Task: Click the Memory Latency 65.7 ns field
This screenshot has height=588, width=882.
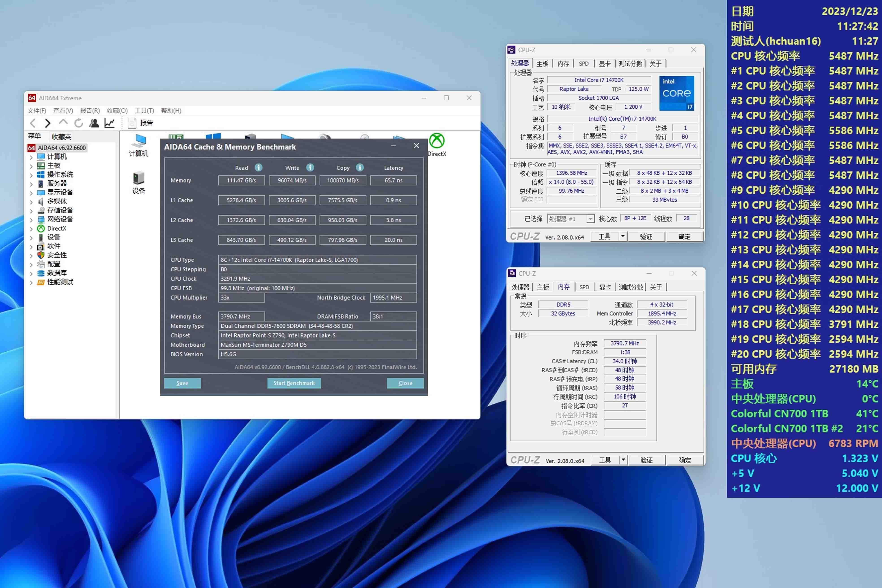Action: [x=393, y=180]
